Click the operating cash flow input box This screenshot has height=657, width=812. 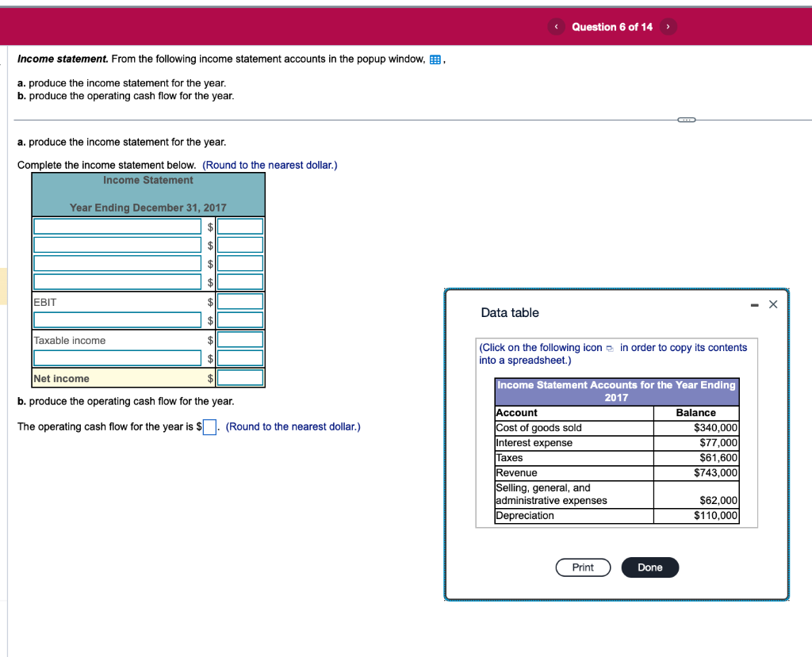[209, 427]
